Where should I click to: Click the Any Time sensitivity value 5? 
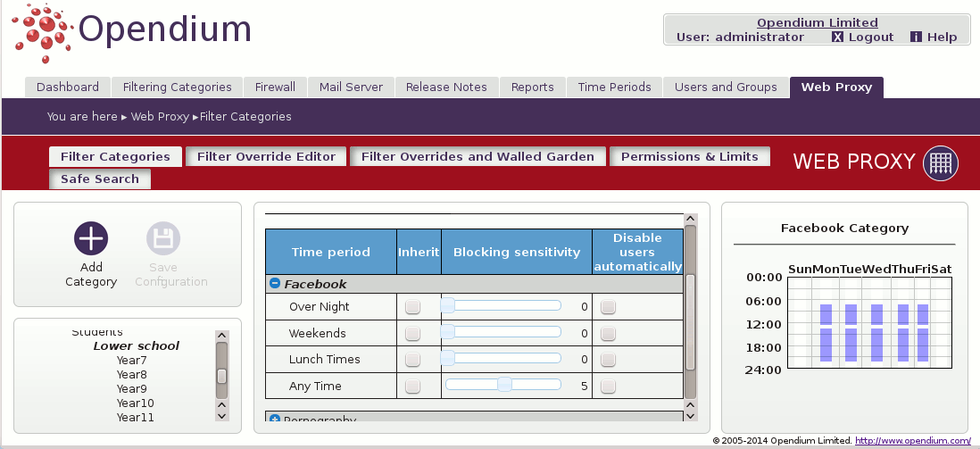coord(585,386)
